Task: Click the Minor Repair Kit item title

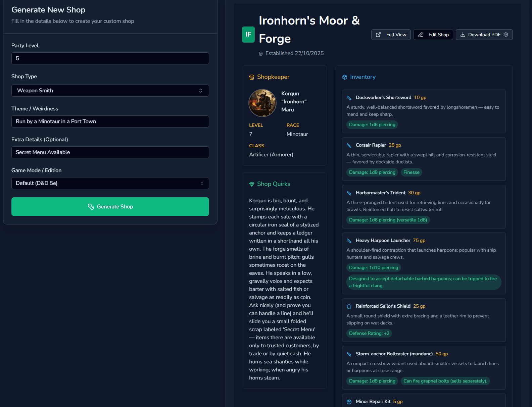Action: click(373, 402)
